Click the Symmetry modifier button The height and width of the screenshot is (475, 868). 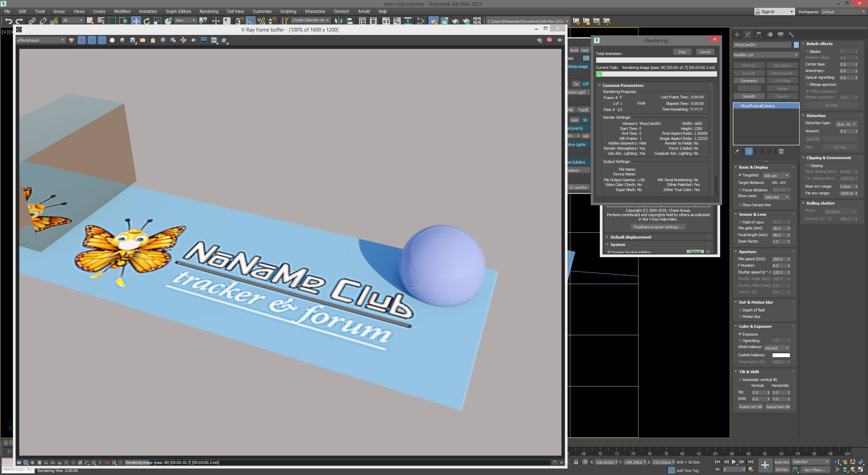coord(749,81)
